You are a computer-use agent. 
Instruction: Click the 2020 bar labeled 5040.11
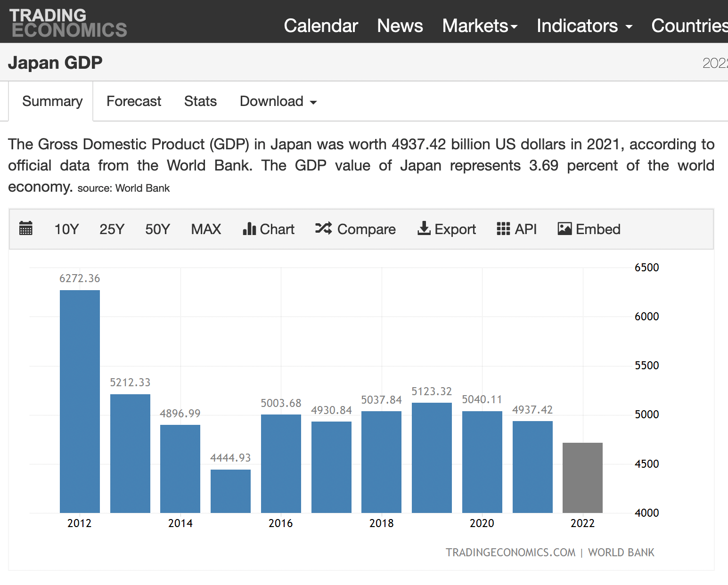pyautogui.click(x=482, y=462)
